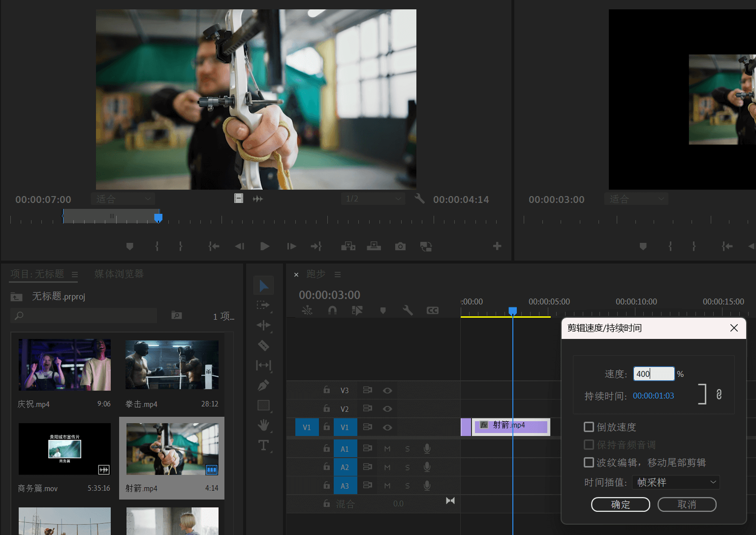Viewport: 756px width, 535px height.
Task: Select the Rectangle tool
Action: [264, 405]
